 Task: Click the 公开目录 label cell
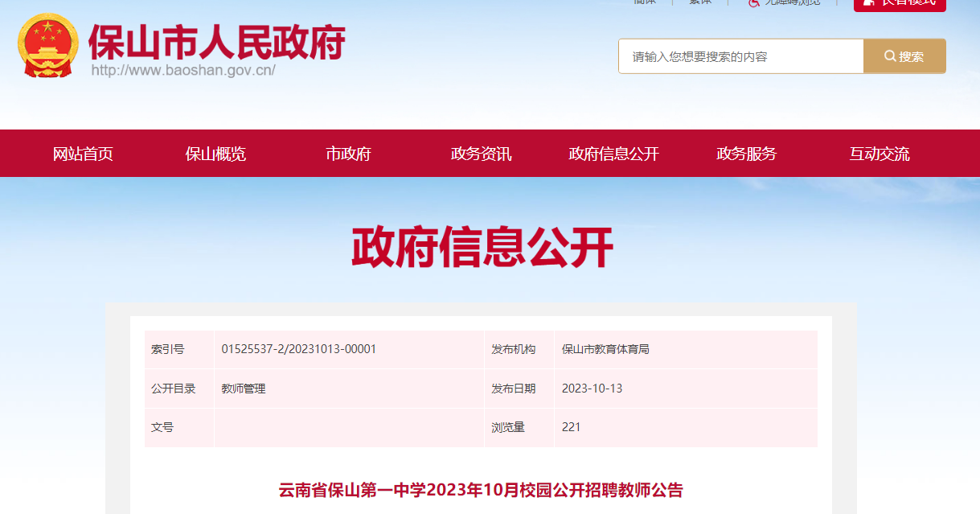[179, 389]
